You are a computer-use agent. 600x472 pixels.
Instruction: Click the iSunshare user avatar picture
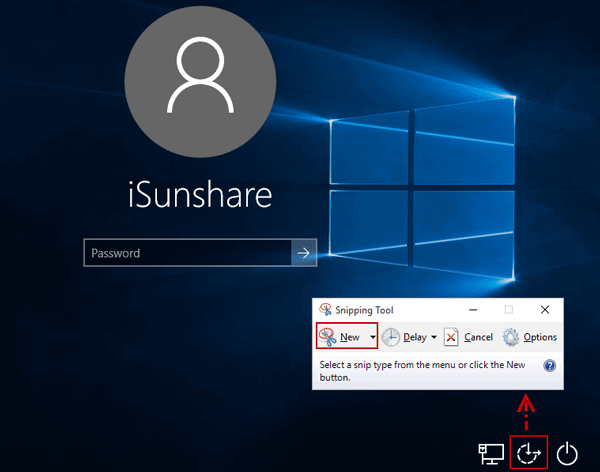(200, 81)
